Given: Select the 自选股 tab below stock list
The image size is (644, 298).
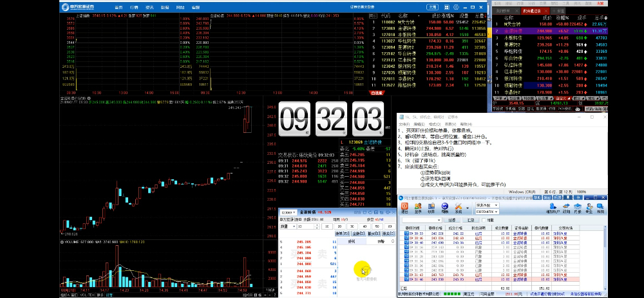Looking at the screenshot, I should coord(376,93).
